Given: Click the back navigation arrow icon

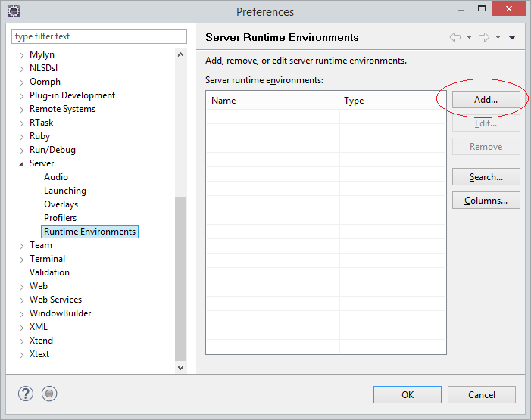Looking at the screenshot, I should pyautogui.click(x=455, y=37).
